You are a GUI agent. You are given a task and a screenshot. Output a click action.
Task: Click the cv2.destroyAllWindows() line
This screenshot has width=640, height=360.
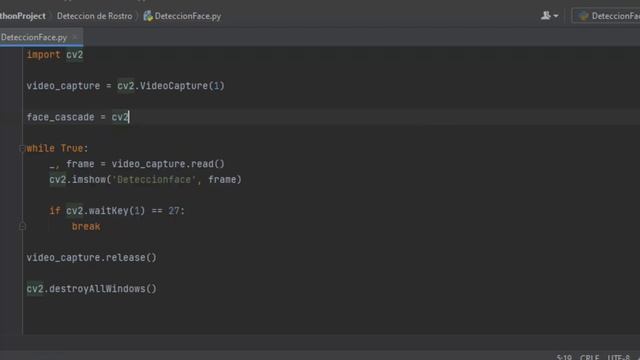(x=91, y=289)
